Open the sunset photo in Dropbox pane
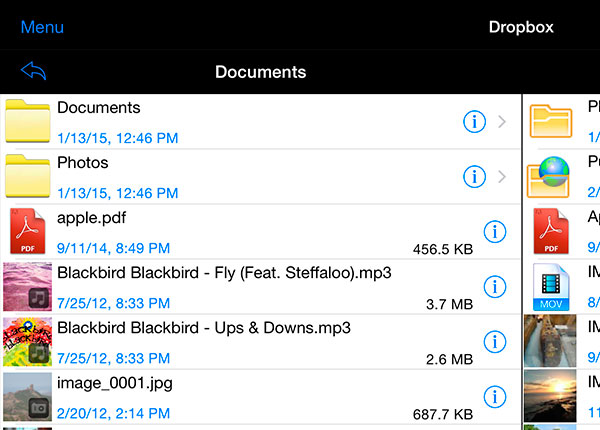600x430 pixels. (x=551, y=397)
